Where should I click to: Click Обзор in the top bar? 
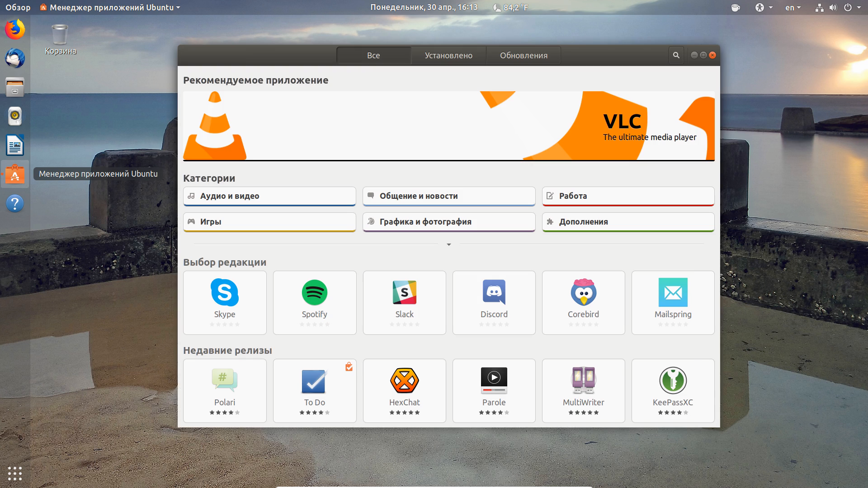[18, 7]
